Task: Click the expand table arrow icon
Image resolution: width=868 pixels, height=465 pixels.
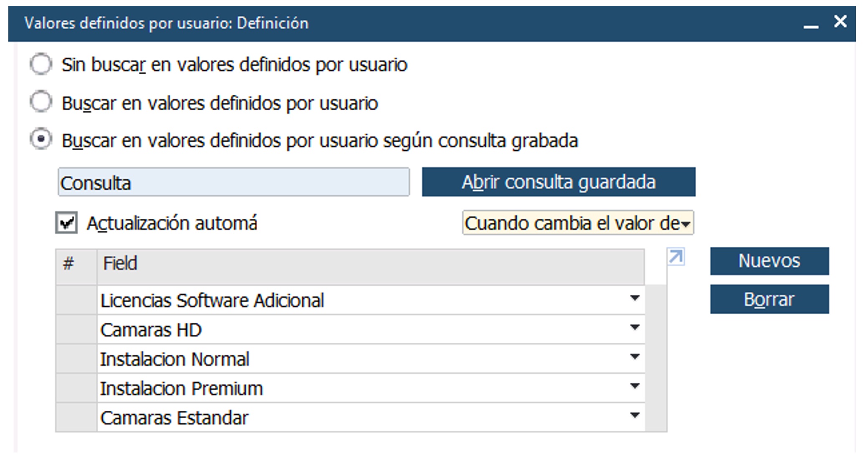Action: tap(676, 257)
